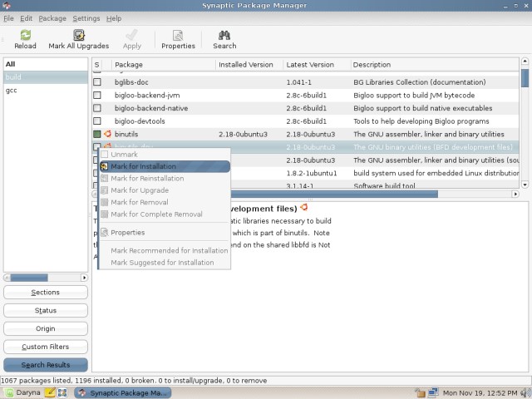Click the Synaptic icon in title bar

7,5
